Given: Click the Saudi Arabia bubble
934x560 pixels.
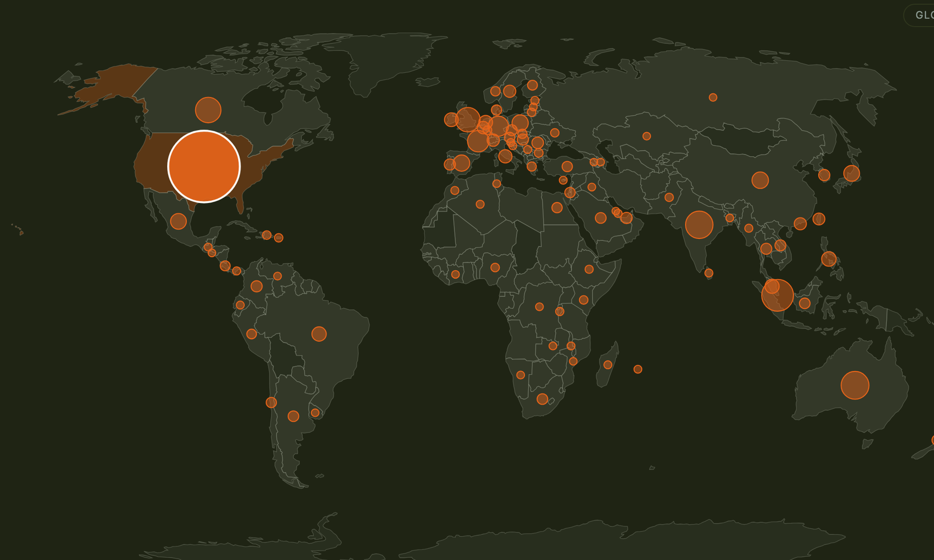Looking at the screenshot, I should tap(601, 218).
